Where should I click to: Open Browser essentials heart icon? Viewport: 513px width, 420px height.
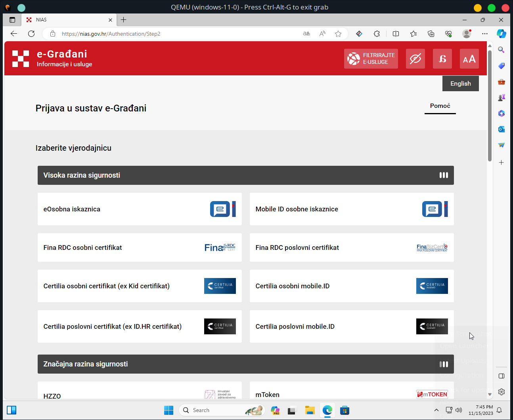tap(448, 34)
